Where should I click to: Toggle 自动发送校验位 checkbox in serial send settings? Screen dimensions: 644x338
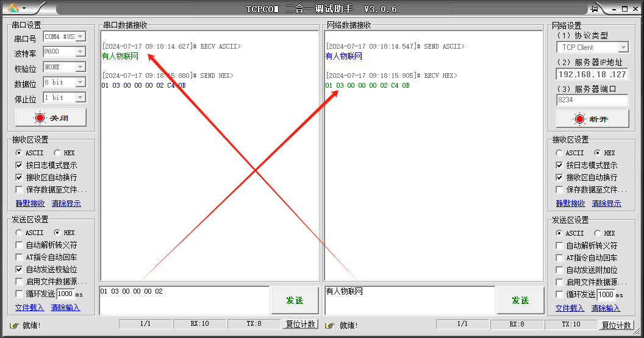click(x=20, y=269)
